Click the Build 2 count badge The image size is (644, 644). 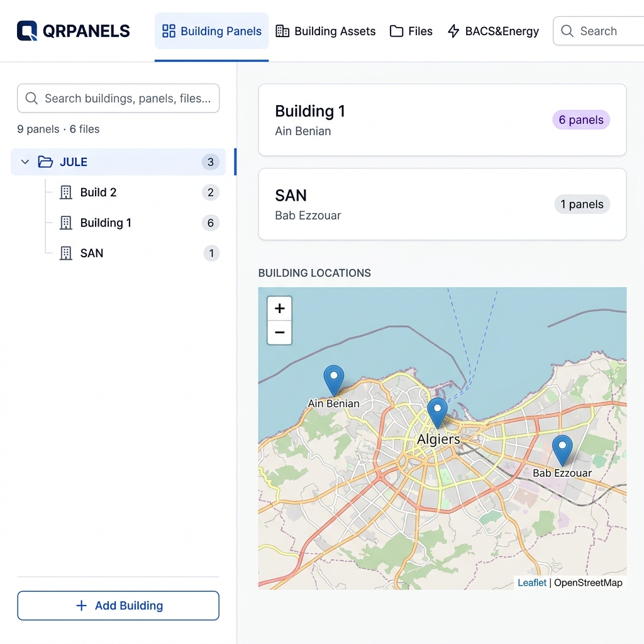point(210,192)
